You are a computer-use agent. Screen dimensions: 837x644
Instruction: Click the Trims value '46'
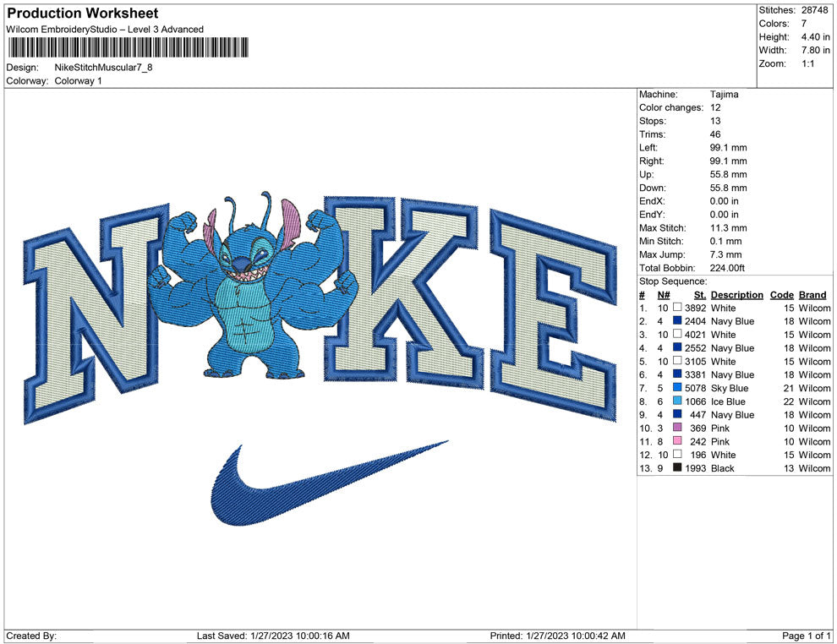pyautogui.click(x=715, y=134)
